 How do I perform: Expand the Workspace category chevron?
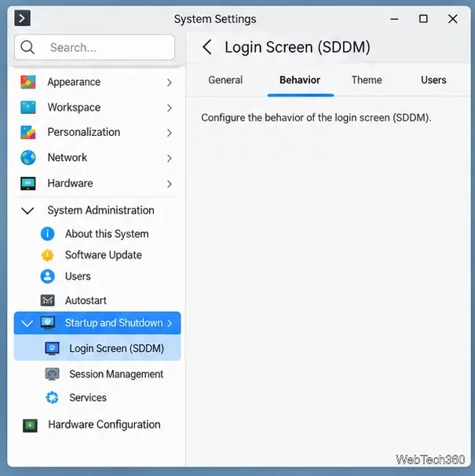170,108
